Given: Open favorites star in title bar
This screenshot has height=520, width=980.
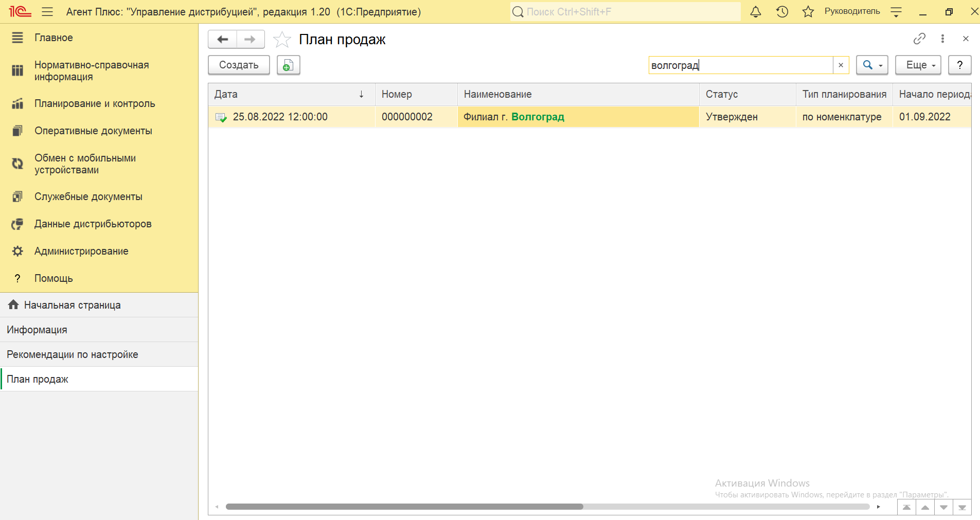Looking at the screenshot, I should (808, 12).
